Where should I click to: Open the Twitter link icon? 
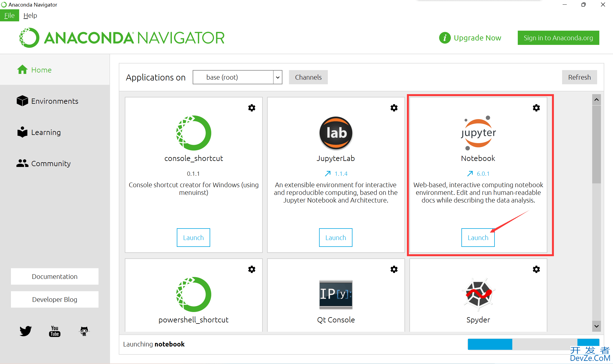coord(25,331)
